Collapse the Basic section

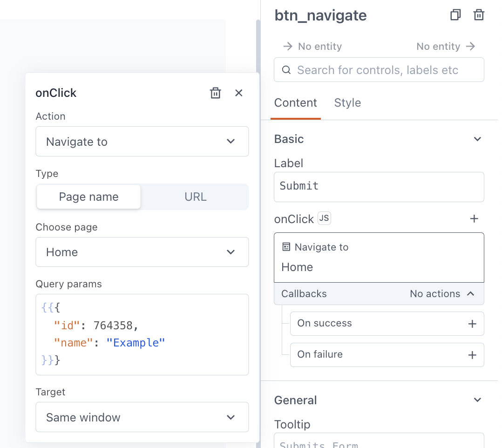477,139
